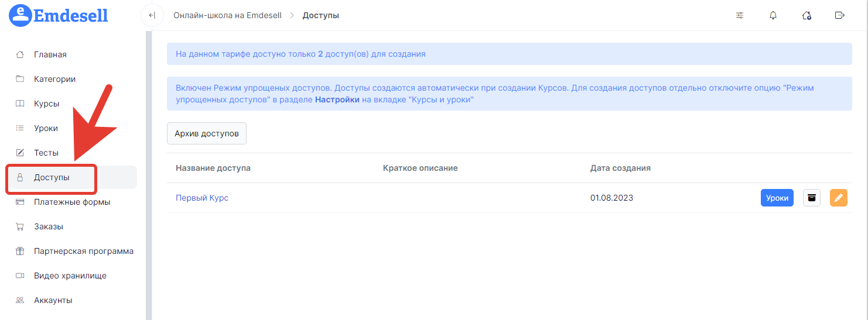Click the house icon beside Главная
This screenshot has width=868, height=320.
pyautogui.click(x=20, y=54)
